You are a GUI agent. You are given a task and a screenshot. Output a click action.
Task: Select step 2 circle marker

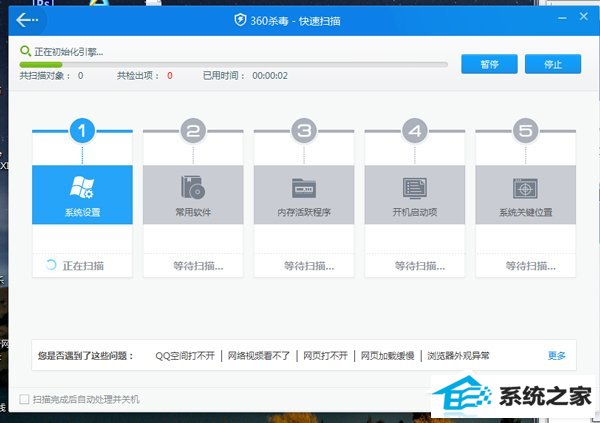pos(193,131)
